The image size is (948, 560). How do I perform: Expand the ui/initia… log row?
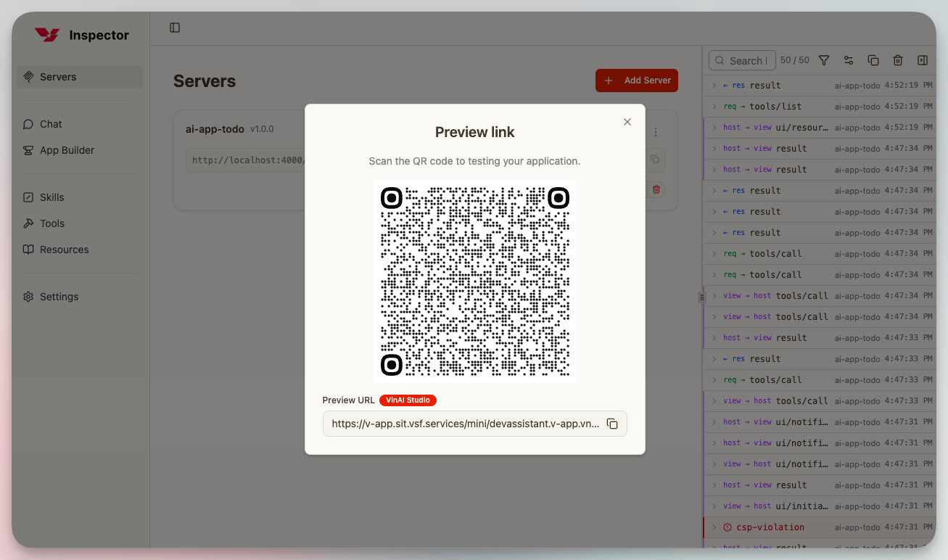tap(820, 506)
